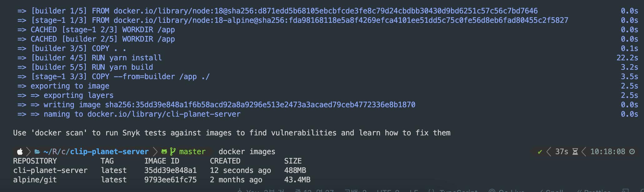644x192 pixels.
Task: Click the master branch name
Action: (192, 152)
